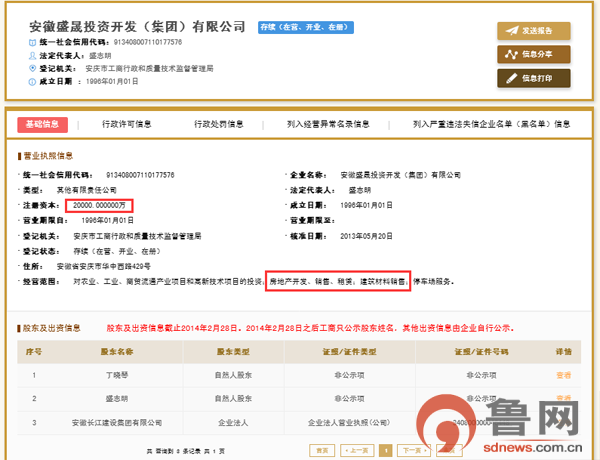Click the 上一页 pagination button
This screenshot has width=600, height=460.
[x=358, y=451]
